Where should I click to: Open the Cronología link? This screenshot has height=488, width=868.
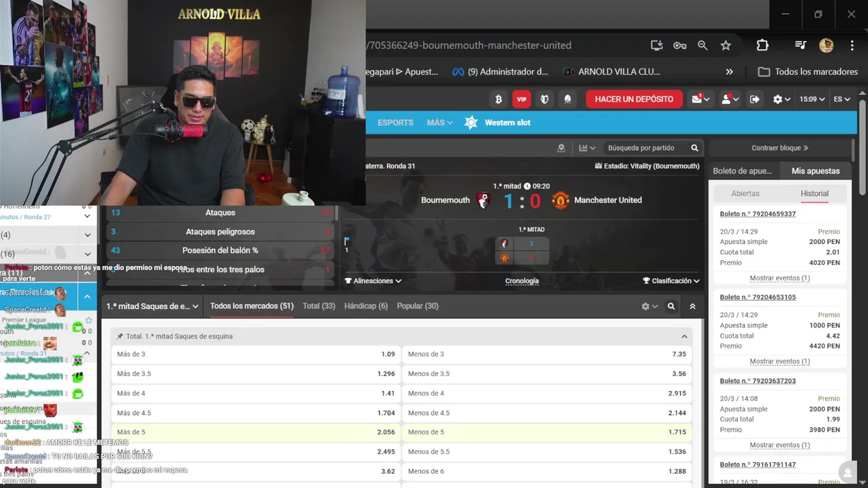point(522,281)
